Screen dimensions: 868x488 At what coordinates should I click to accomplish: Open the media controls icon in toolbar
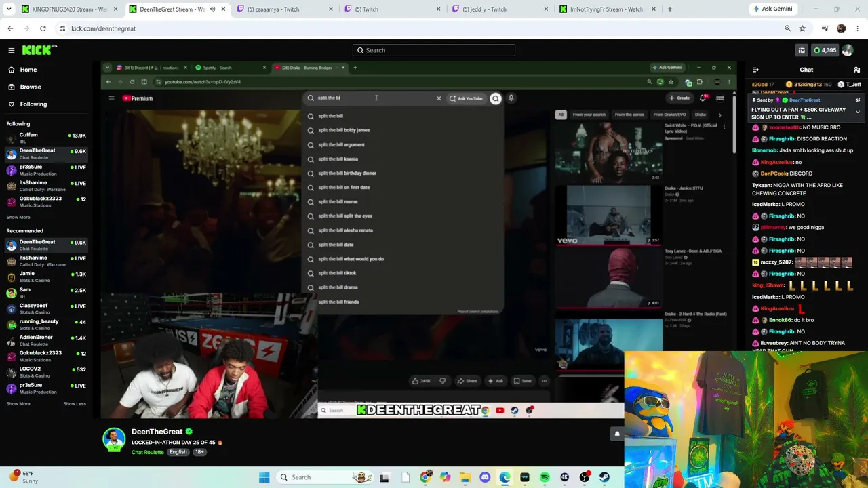pos(825,28)
